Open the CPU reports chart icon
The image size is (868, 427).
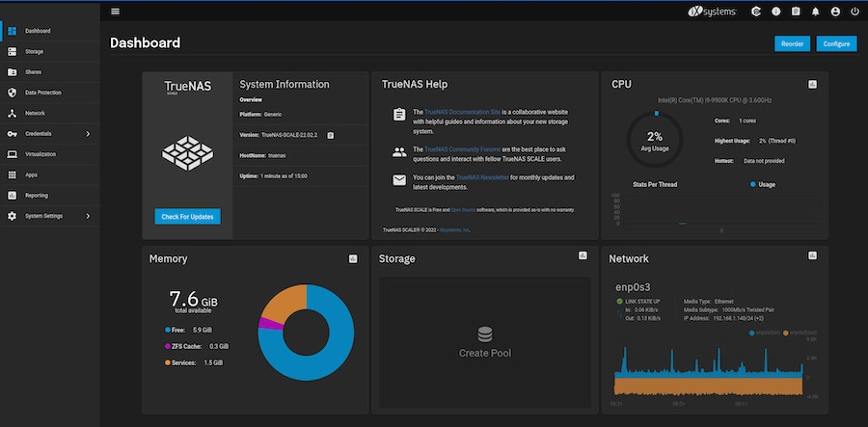[812, 85]
